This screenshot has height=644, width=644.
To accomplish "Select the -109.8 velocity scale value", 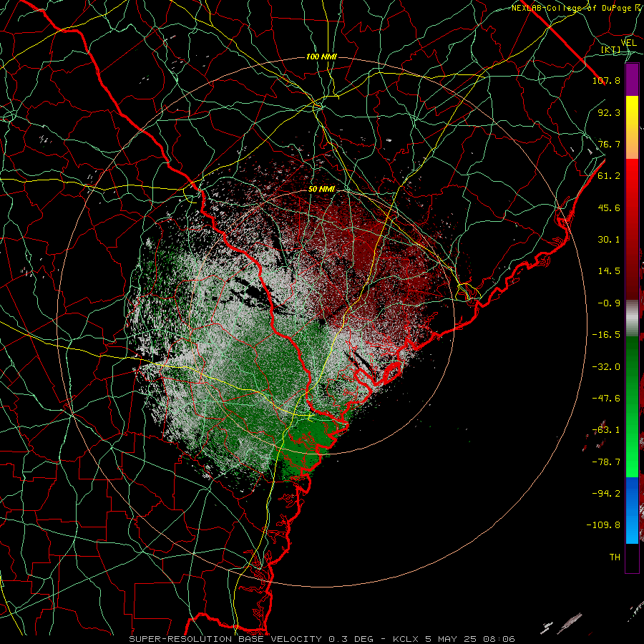I will tap(603, 525).
